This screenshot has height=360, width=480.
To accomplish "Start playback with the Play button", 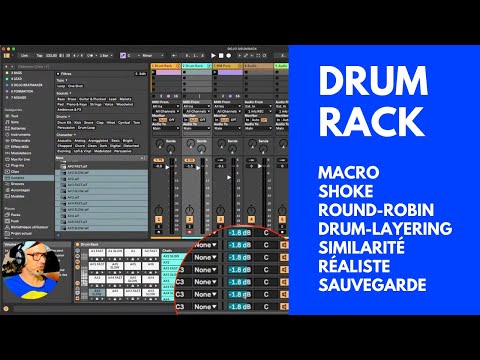I will click(213, 55).
